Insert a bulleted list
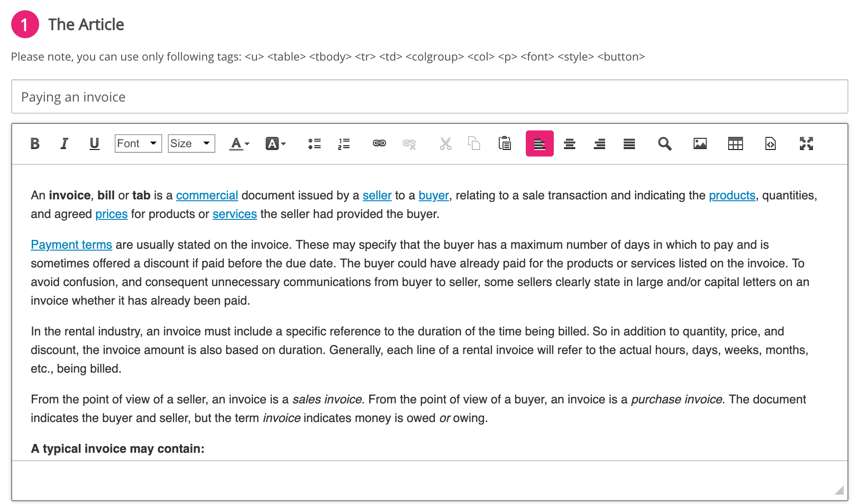The height and width of the screenshot is (504, 854). [x=315, y=143]
